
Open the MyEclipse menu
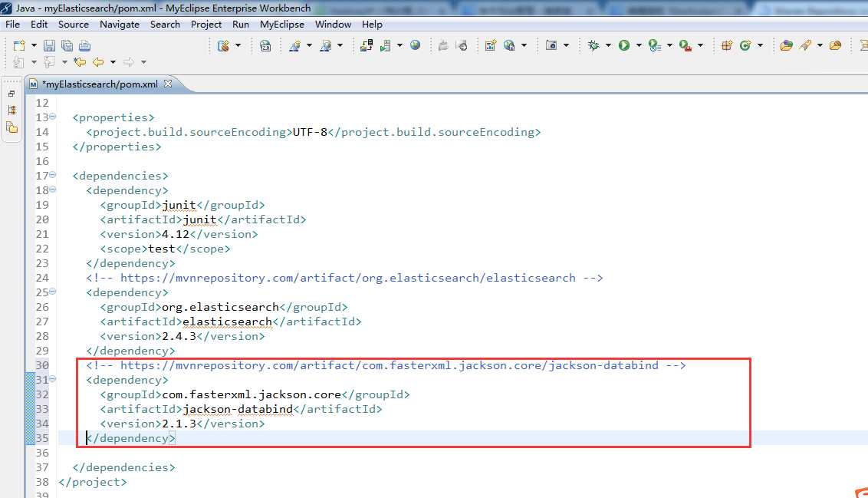[282, 25]
